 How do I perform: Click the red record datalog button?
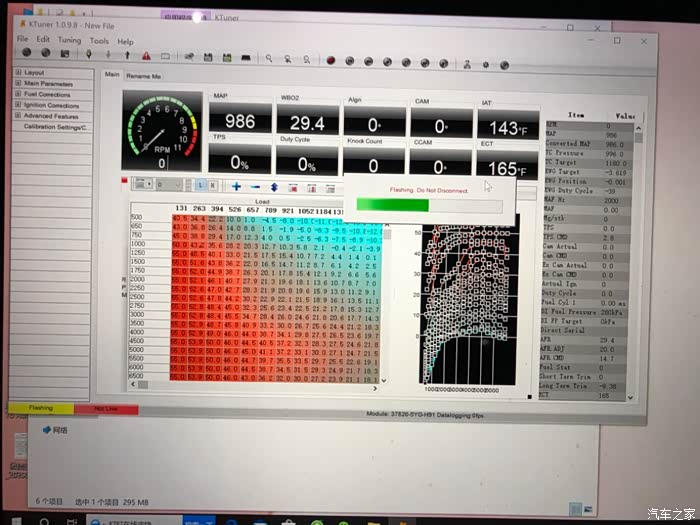330,59
